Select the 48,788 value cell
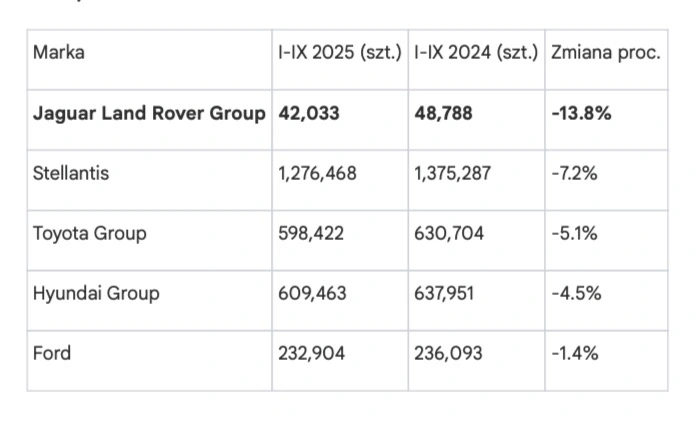The width and height of the screenshot is (695, 422). pyautogui.click(x=446, y=113)
